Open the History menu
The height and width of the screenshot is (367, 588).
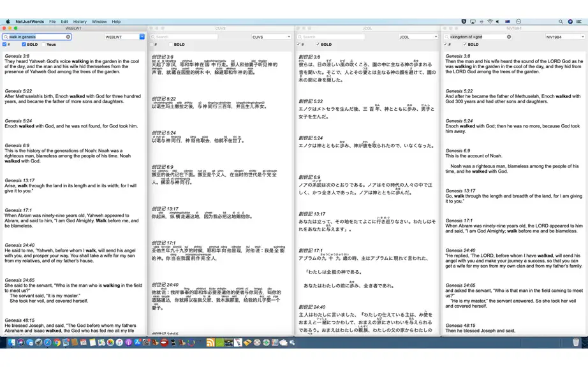click(x=80, y=22)
